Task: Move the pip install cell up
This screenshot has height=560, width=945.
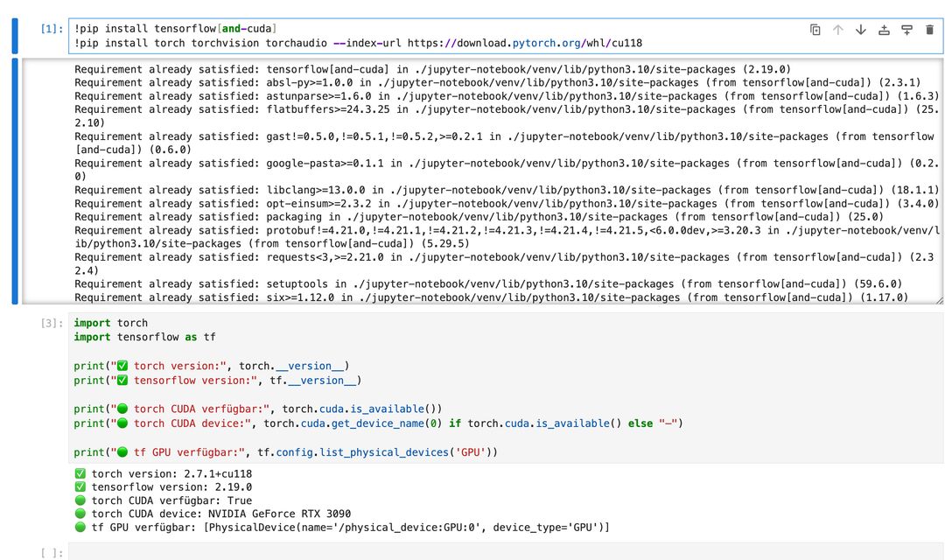Action: [837, 30]
